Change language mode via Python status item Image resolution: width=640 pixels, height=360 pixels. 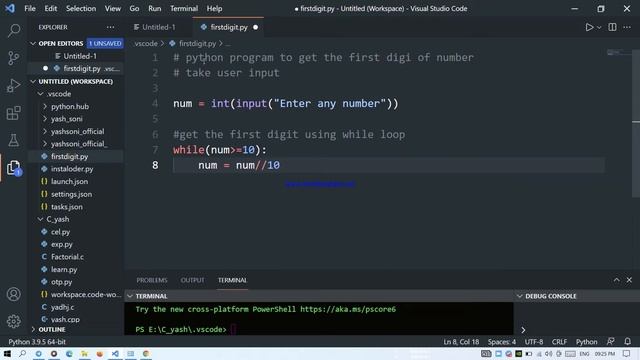[586, 342]
